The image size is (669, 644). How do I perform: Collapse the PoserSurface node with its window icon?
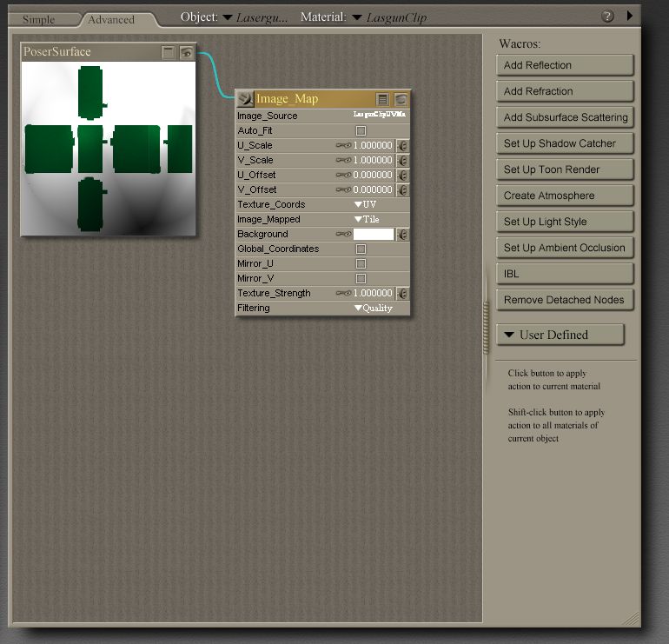[169, 52]
